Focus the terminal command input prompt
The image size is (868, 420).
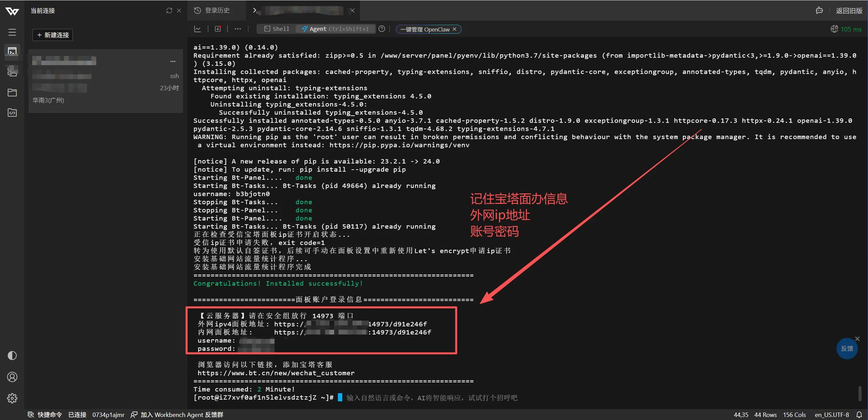pos(432,398)
